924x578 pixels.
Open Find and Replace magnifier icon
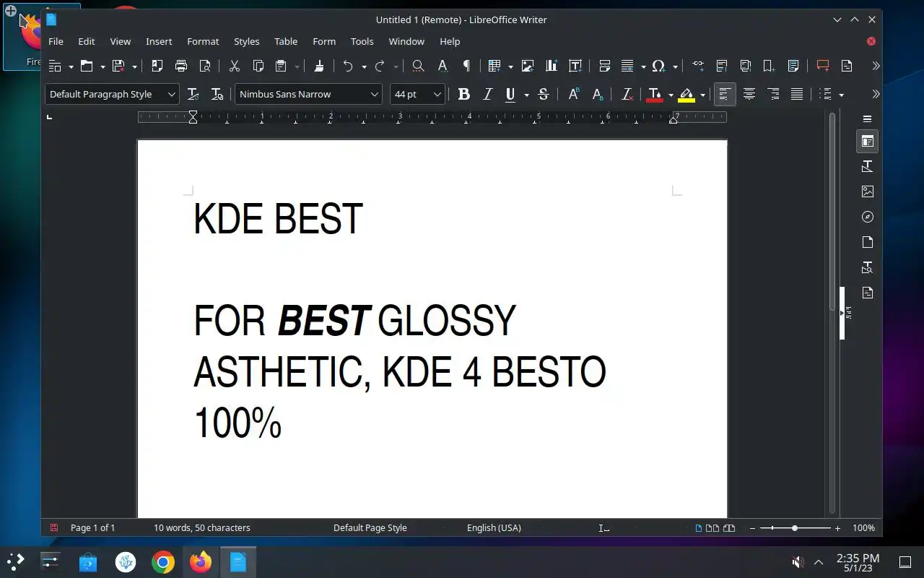[x=418, y=66]
